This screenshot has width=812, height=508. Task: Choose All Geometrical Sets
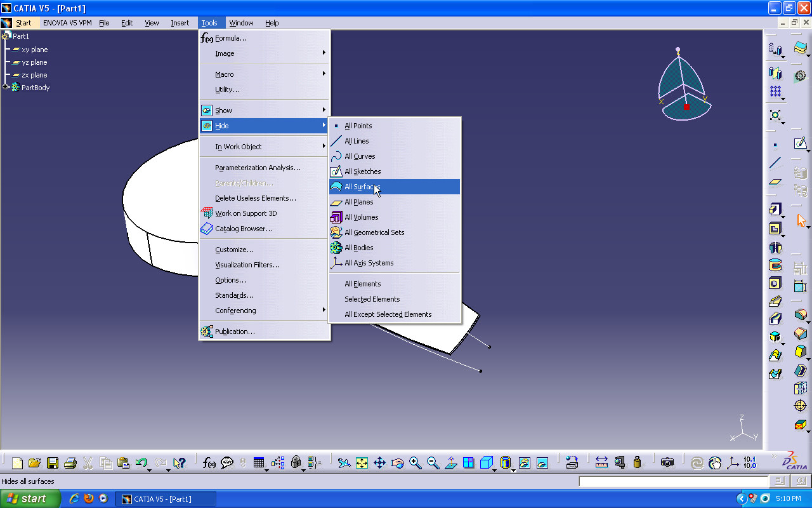[x=395, y=232]
